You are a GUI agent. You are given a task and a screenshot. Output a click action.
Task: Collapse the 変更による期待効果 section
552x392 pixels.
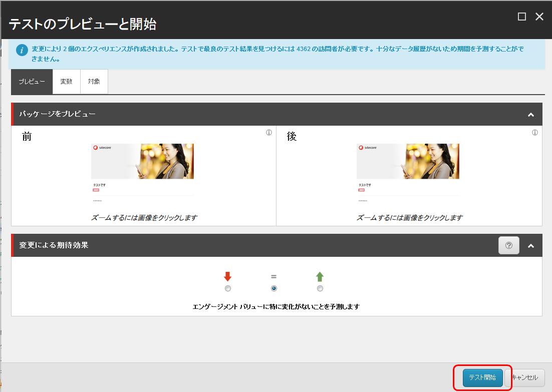(x=531, y=245)
